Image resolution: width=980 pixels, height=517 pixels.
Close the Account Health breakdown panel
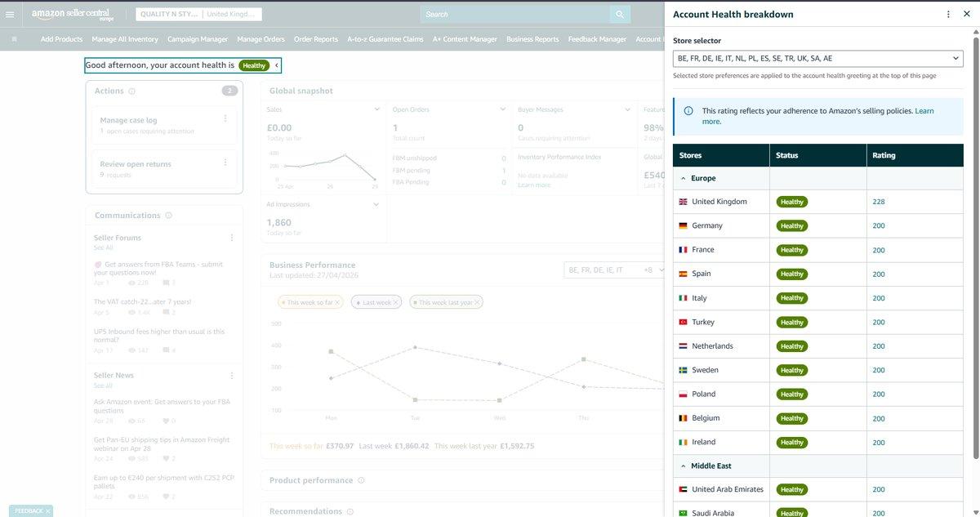(967, 14)
